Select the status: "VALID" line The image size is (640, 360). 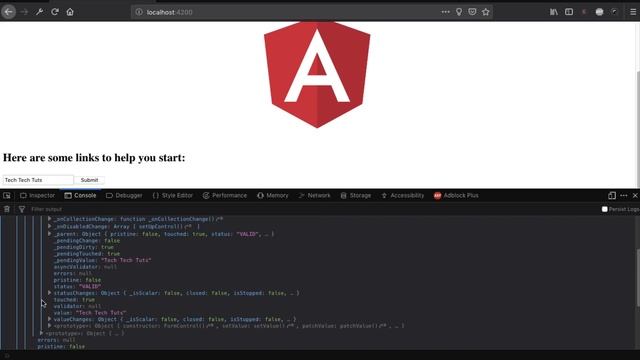78,287
